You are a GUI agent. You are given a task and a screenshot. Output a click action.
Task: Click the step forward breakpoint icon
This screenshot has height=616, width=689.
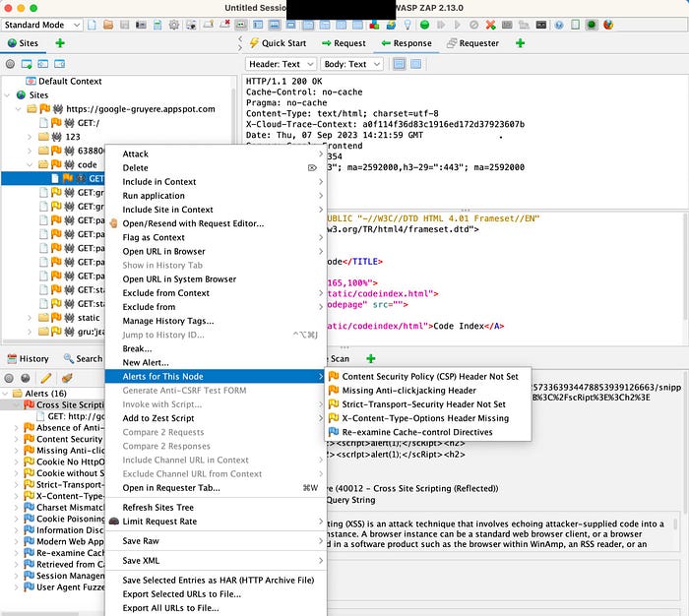441,25
